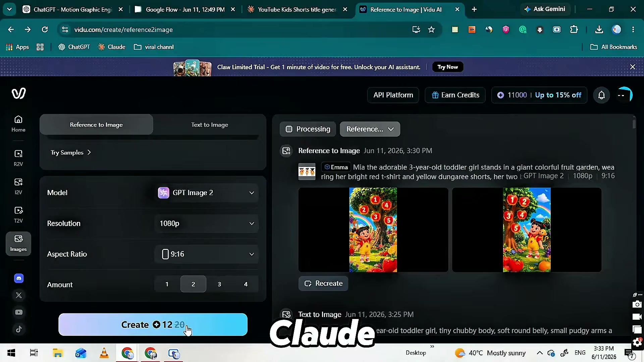
Task: Open browser downloads
Action: (x=599, y=30)
